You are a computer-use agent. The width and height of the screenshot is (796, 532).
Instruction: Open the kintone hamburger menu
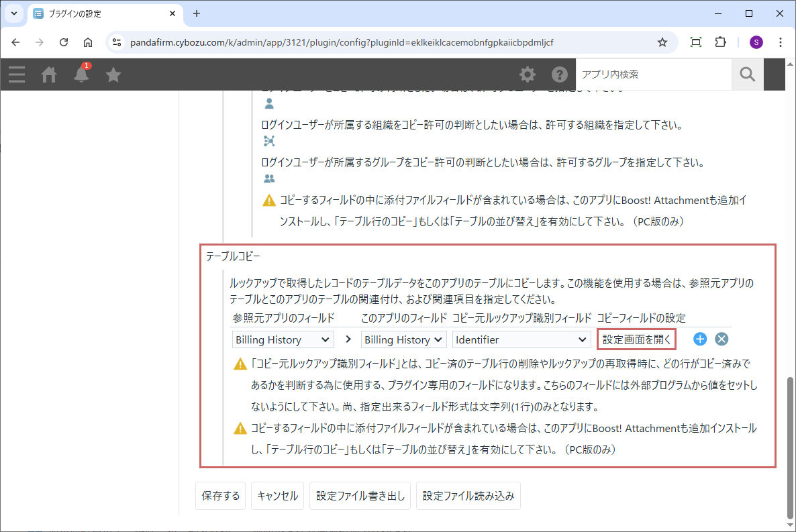click(17, 74)
